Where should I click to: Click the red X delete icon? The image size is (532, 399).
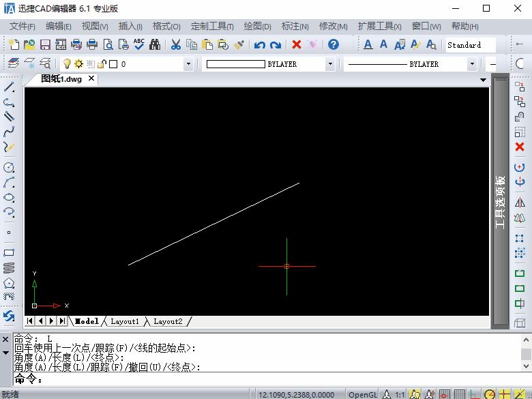click(297, 45)
